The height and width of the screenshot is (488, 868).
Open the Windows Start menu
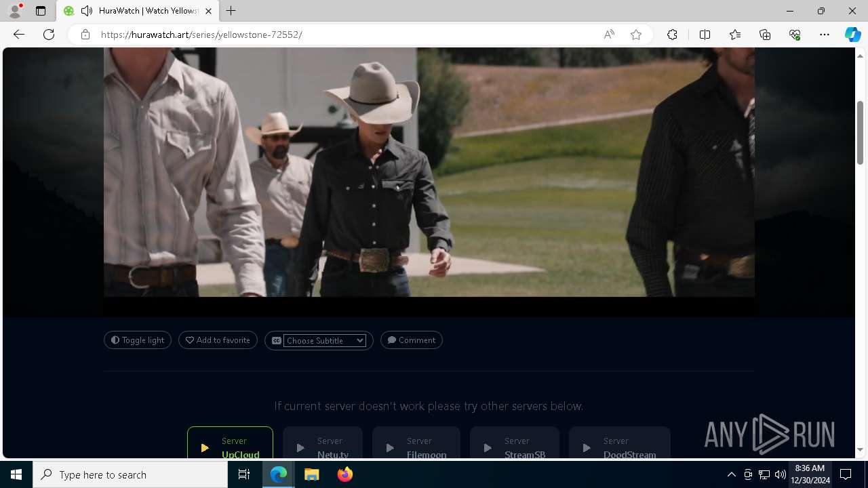click(16, 474)
